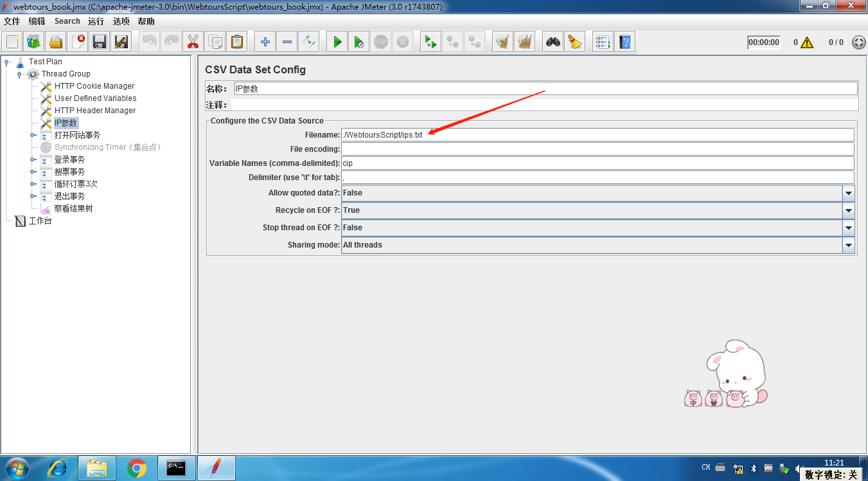868x481 pixels.
Task: Expand the 登录事务 node toggle
Action: 33,159
